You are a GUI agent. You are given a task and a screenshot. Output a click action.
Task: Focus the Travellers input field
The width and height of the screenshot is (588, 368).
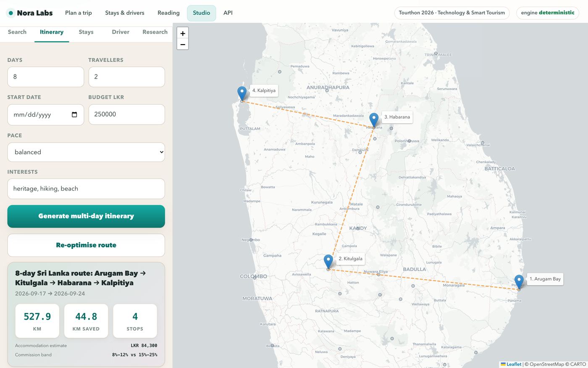pos(127,77)
